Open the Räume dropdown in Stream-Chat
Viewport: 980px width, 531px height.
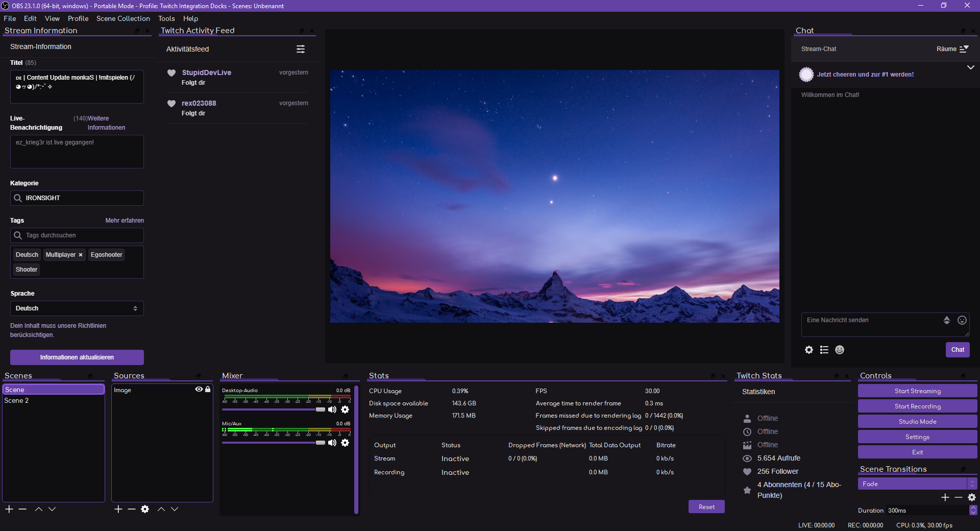(952, 49)
